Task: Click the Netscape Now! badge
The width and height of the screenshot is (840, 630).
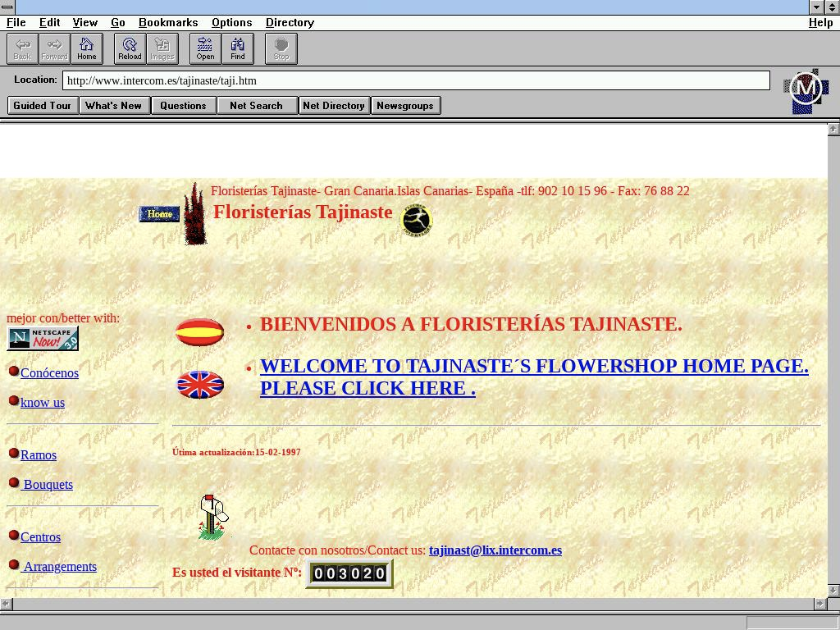Action: pyautogui.click(x=43, y=338)
